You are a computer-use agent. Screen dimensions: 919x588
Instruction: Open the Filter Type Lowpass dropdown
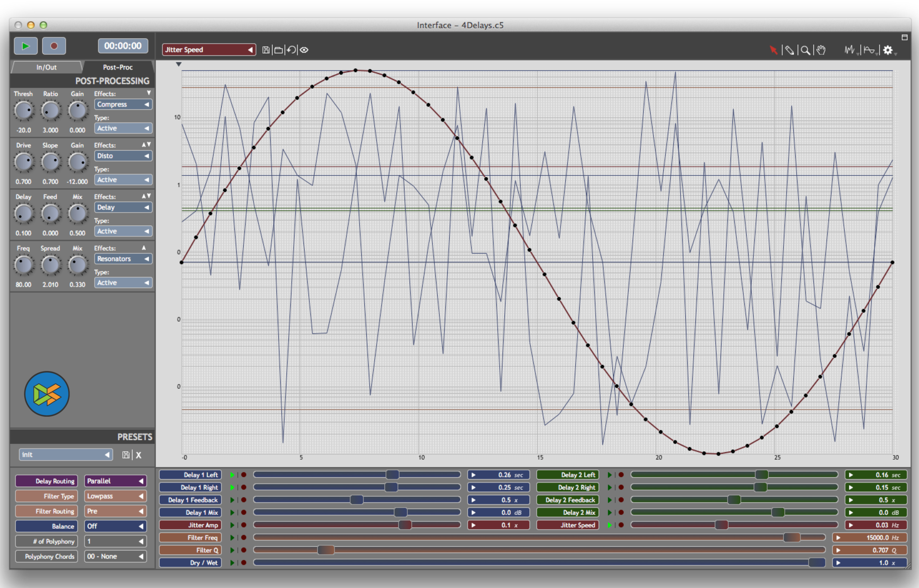point(115,496)
